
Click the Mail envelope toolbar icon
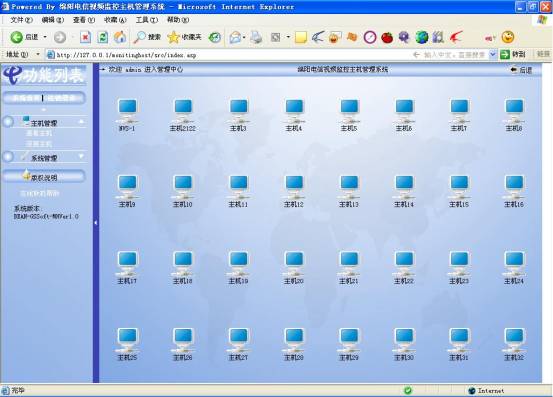click(x=235, y=37)
